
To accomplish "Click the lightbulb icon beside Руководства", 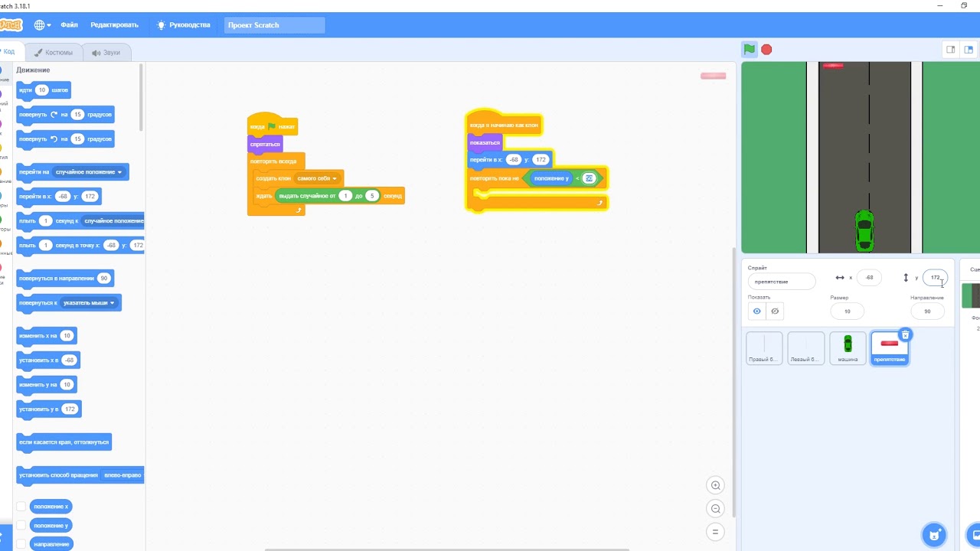I will [x=161, y=25].
